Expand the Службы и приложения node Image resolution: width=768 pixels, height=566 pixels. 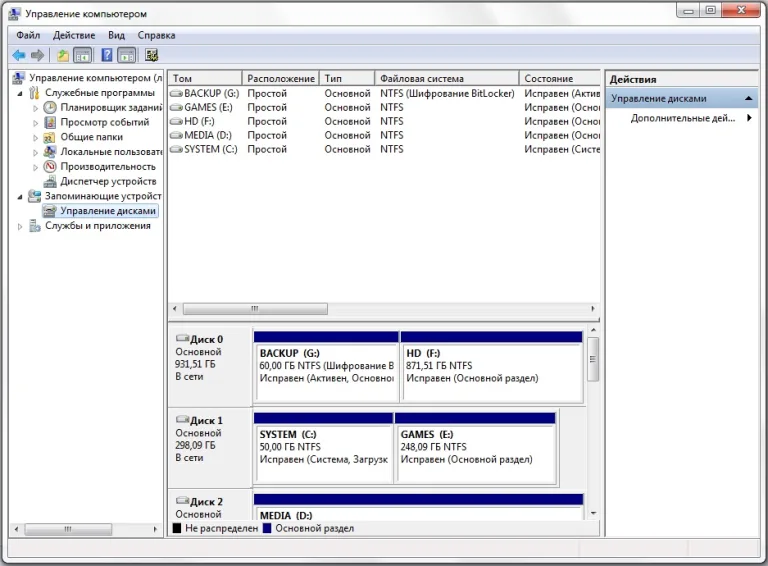coord(20,226)
